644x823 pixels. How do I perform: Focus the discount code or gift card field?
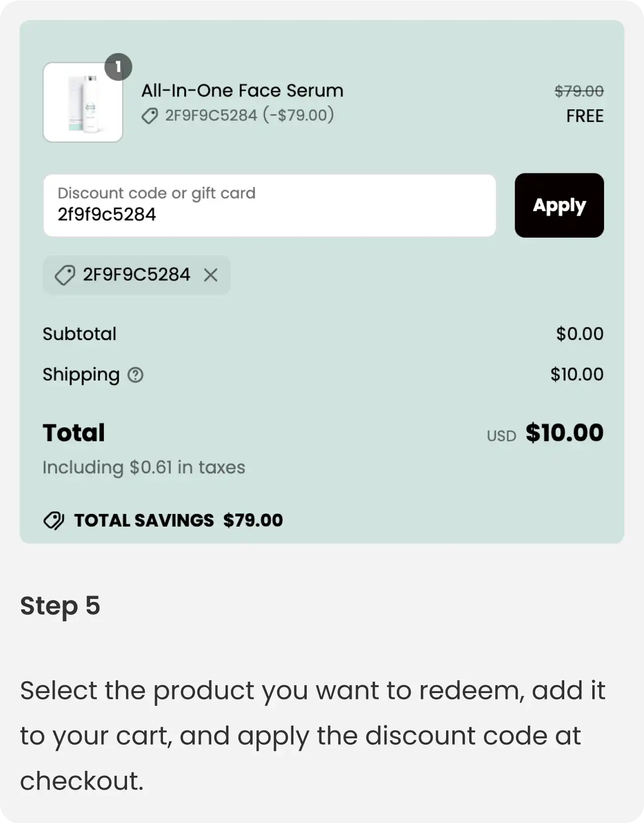tap(270, 205)
